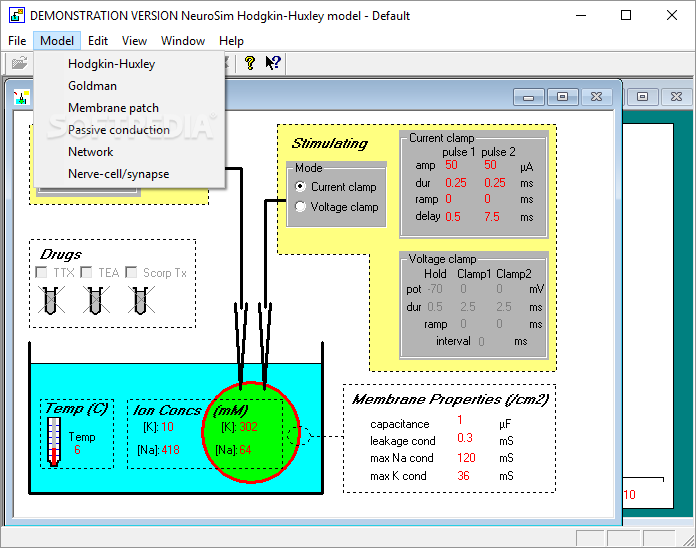Maximize the main NeuroSim window

coord(626,16)
